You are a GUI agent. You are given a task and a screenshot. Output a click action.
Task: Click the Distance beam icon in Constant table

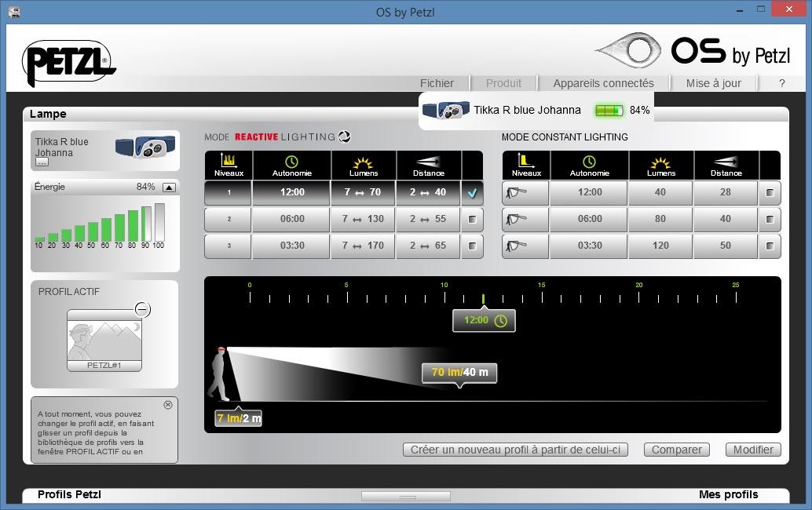point(726,162)
